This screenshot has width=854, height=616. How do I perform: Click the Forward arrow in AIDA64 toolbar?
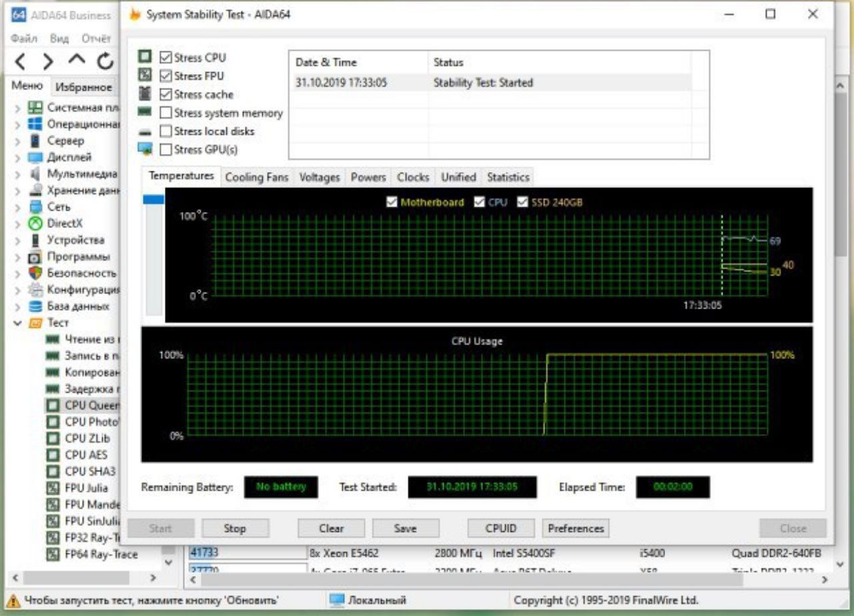click(x=48, y=62)
